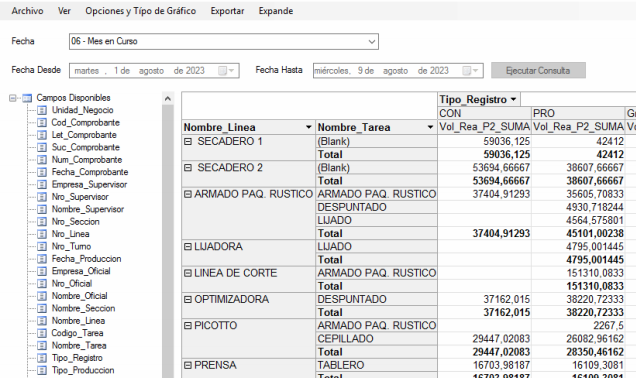Collapse the ARMADO PAQ. RUSTICO row group

(188, 194)
